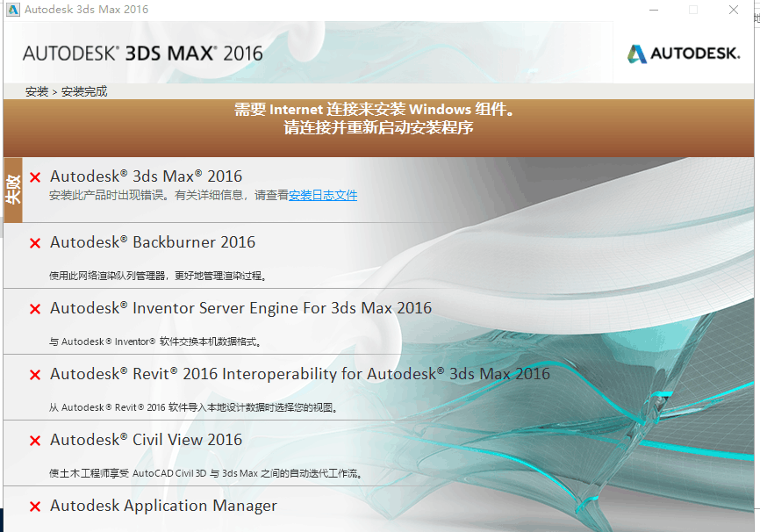Click the Autodesk logo in the header
760x532 pixels.
point(684,54)
